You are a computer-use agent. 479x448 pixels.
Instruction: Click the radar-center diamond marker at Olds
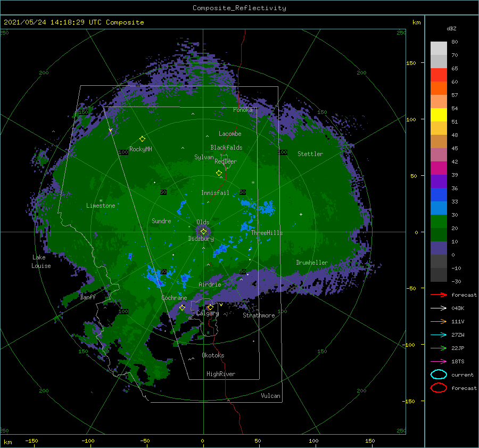click(x=203, y=232)
